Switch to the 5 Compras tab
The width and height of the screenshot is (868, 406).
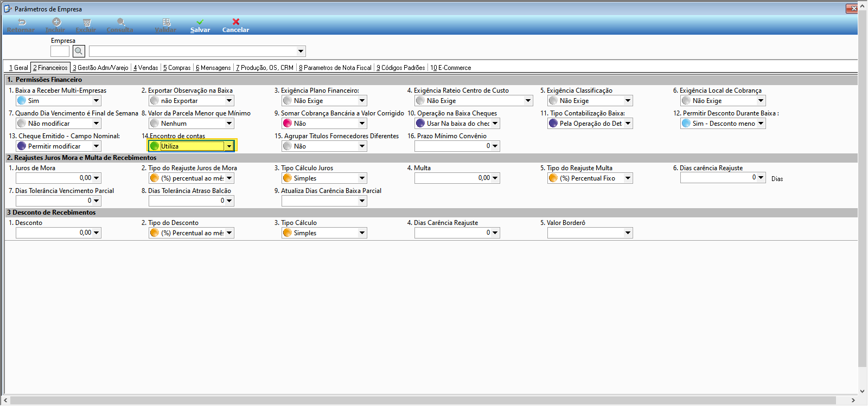coord(177,68)
